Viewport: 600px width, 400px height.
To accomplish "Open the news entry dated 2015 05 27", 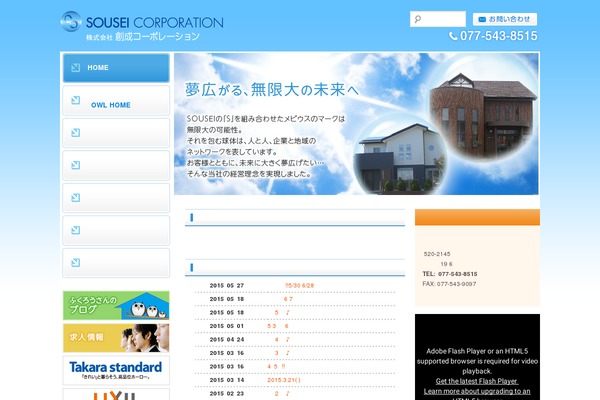I will click(300, 286).
